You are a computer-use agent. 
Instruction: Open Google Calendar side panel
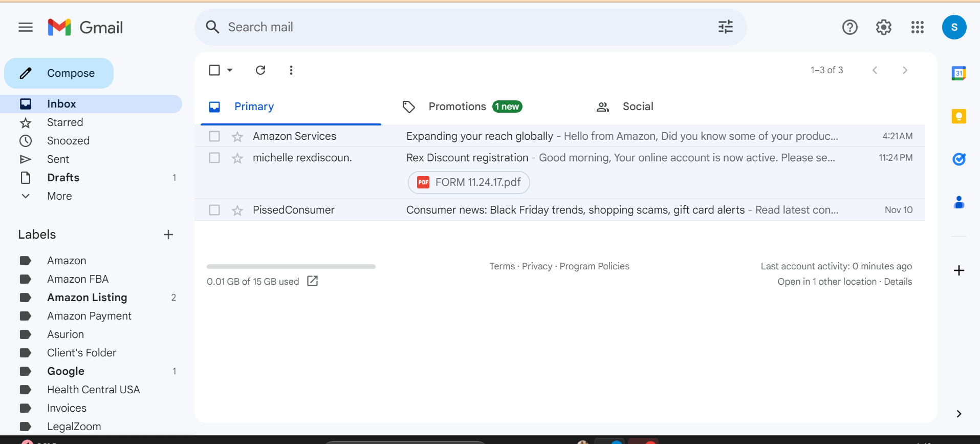coord(959,73)
